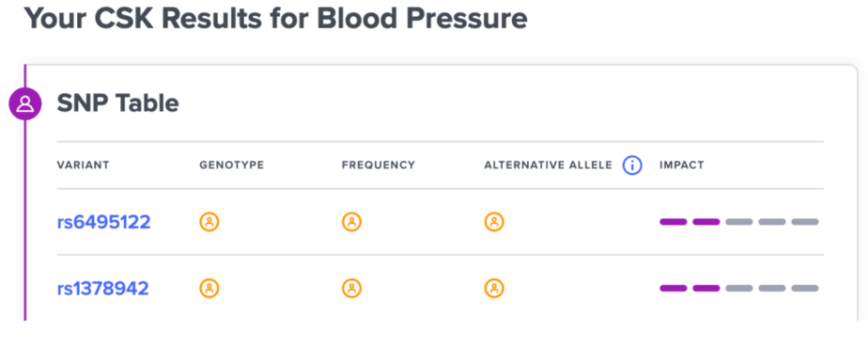The image size is (868, 347).
Task: Click the Impact column header
Action: pyautogui.click(x=681, y=166)
